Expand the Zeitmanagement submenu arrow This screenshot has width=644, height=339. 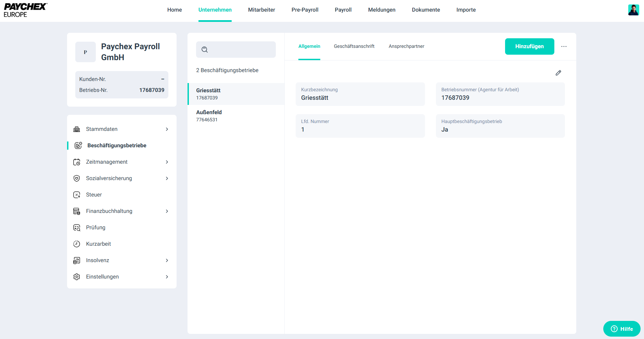[x=167, y=162]
